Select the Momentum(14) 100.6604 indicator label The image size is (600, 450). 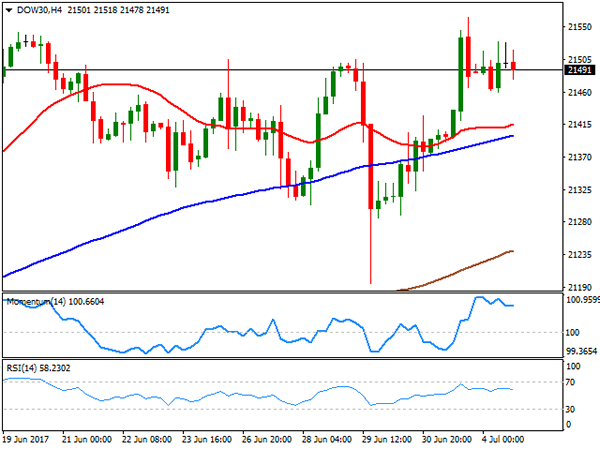tap(55, 302)
